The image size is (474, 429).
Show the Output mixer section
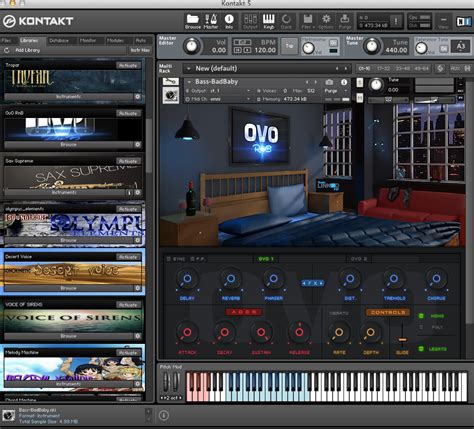click(250, 22)
